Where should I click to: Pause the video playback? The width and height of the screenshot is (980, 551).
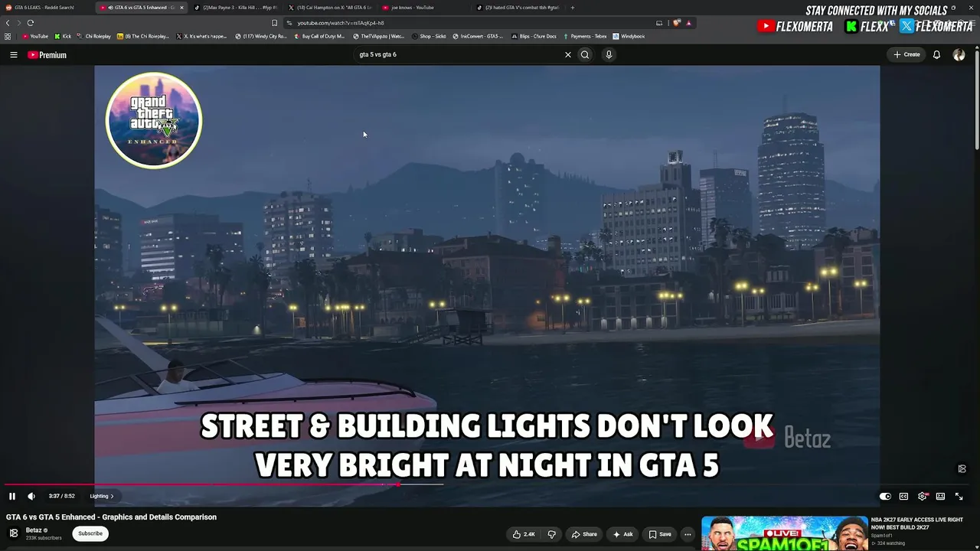click(12, 496)
